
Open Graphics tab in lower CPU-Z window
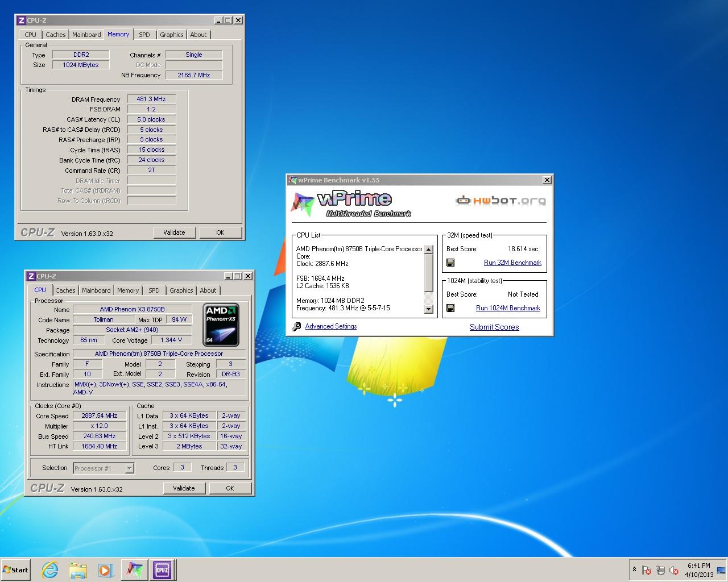tap(181, 290)
